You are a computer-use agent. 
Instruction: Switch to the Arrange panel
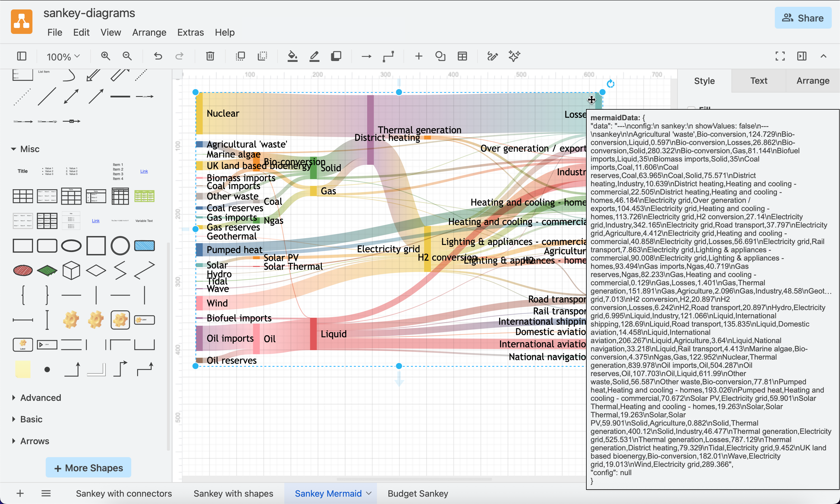pos(813,80)
